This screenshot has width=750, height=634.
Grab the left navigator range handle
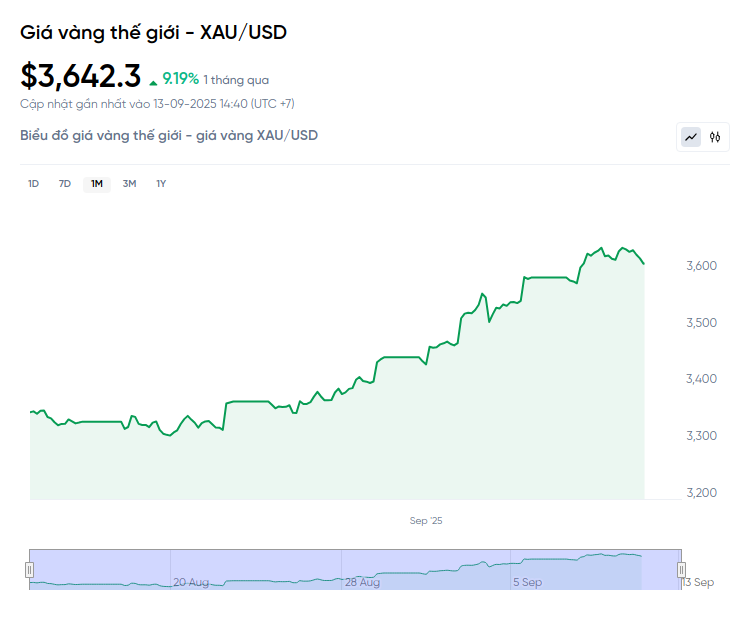click(29, 569)
